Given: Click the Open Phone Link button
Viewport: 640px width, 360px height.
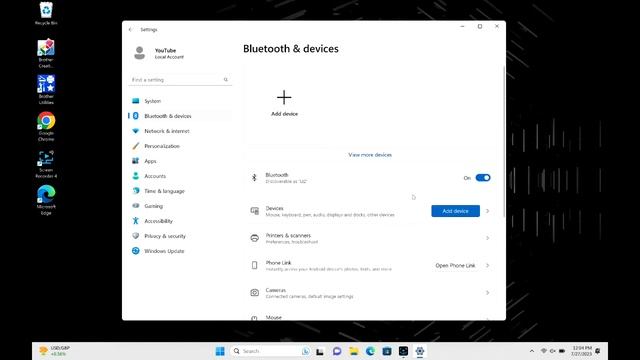Looking at the screenshot, I should [455, 265].
